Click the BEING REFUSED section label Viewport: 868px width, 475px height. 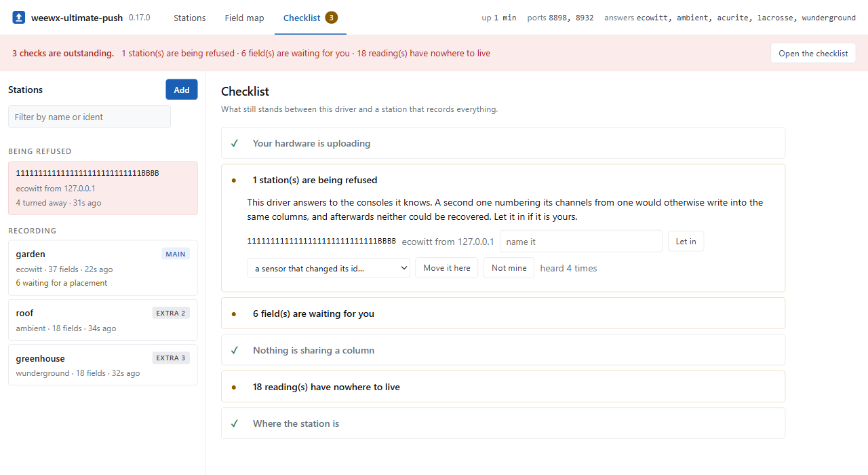tap(40, 151)
